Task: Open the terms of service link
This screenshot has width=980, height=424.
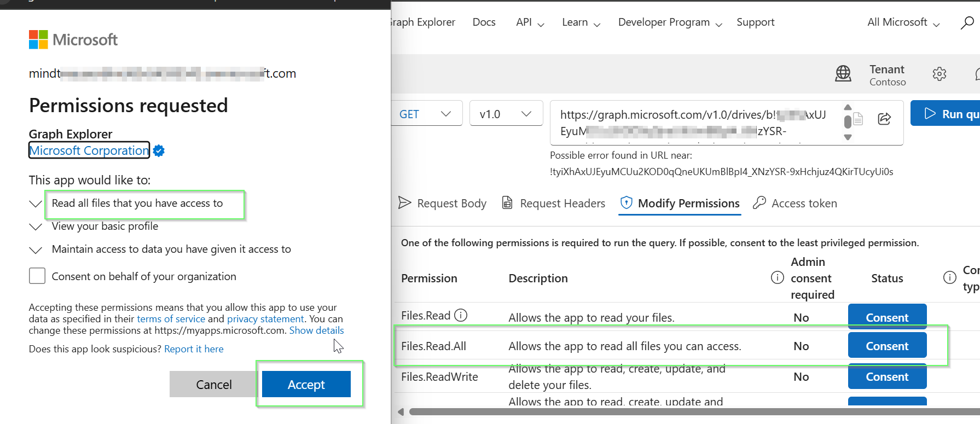Action: 171,319
